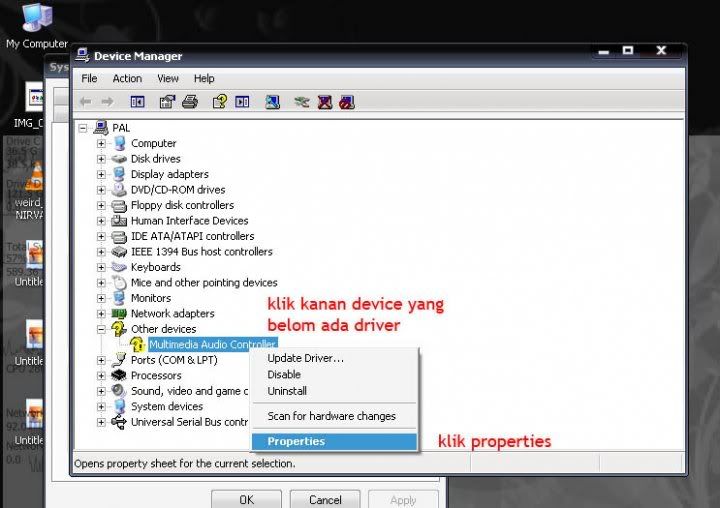Select the Floppy disk controllers row

pyautogui.click(x=182, y=205)
